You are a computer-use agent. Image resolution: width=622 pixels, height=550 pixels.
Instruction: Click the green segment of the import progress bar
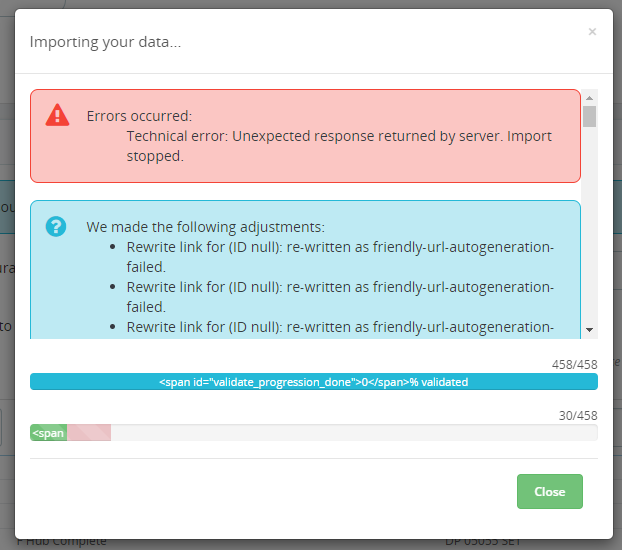48,433
